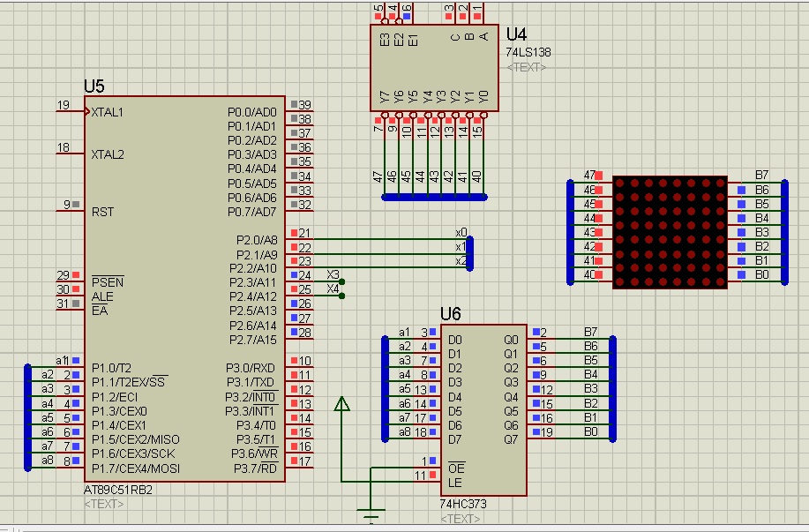Click the a8 label at U5 P1.7
This screenshot has height=532, width=809.
tap(48, 460)
